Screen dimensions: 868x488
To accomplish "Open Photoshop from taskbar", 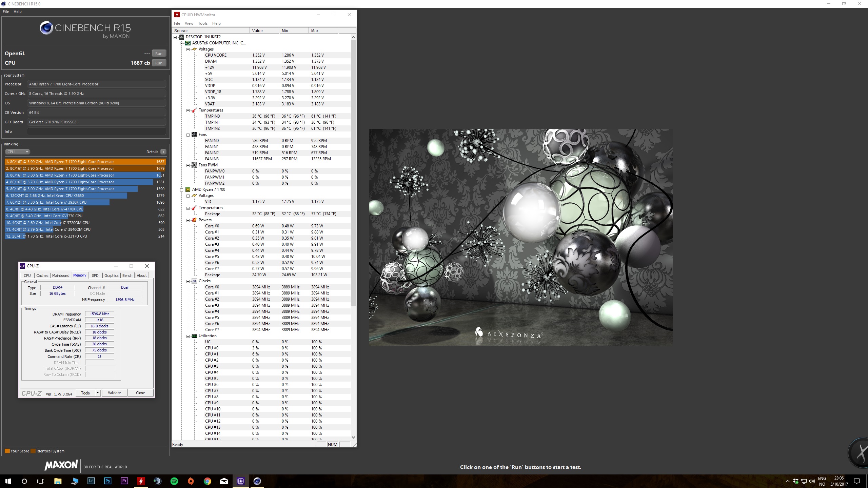I will (x=108, y=481).
